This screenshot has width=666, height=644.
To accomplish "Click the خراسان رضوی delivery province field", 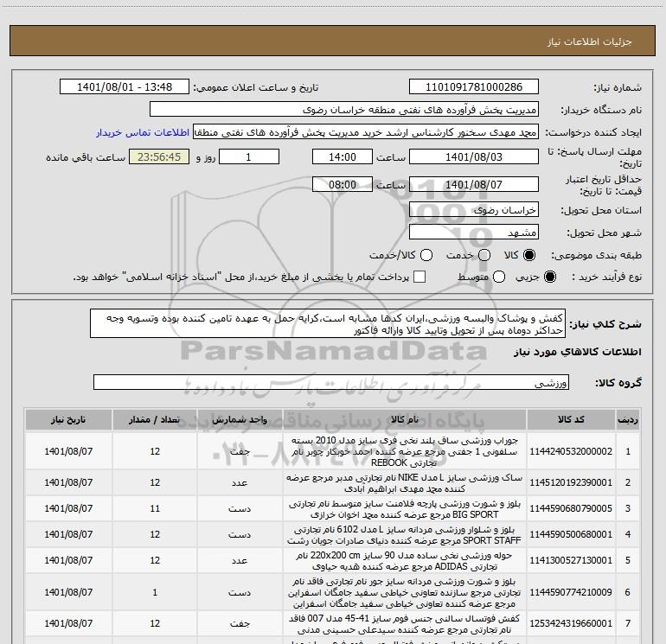I will click(x=473, y=210).
